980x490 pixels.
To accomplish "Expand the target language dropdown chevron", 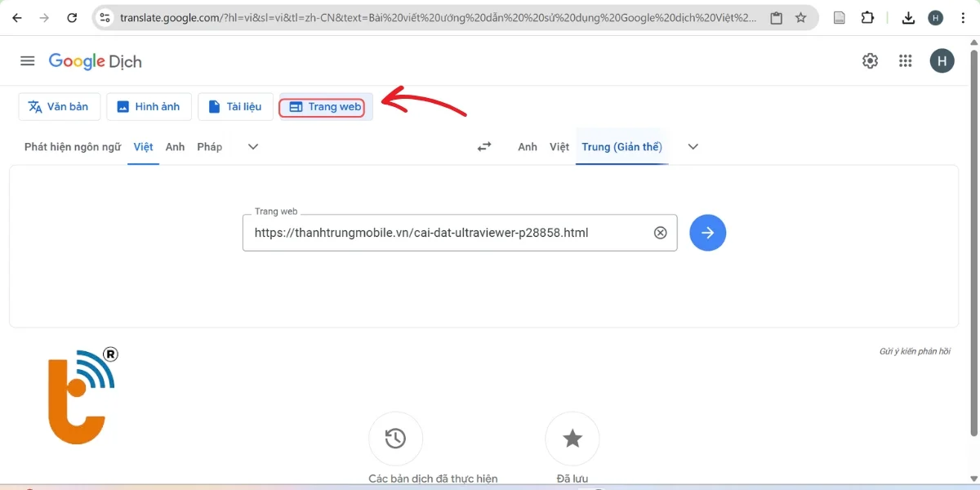I will click(693, 146).
